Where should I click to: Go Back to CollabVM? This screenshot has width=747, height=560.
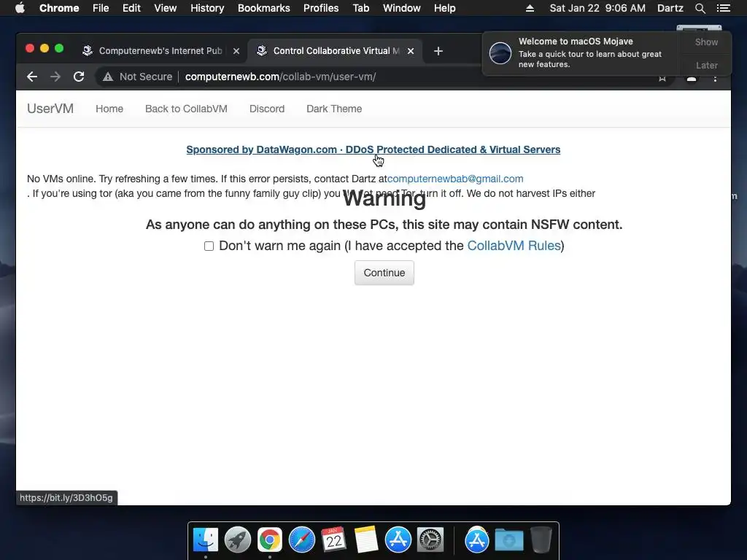(186, 109)
